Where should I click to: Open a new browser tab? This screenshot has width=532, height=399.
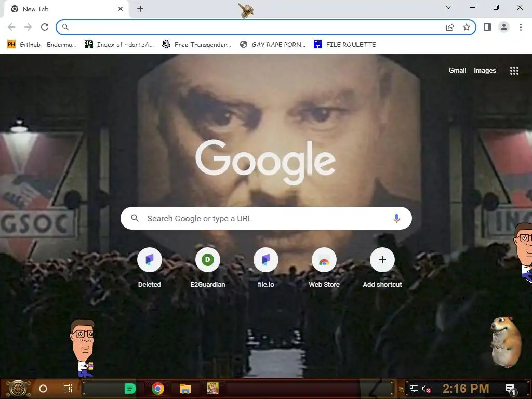(x=140, y=9)
